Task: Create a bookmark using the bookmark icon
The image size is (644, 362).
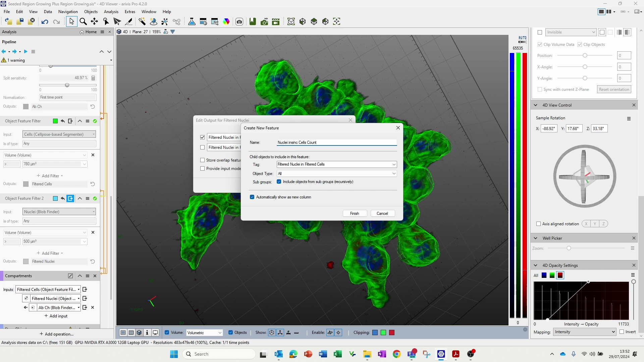Action: tap(253, 21)
